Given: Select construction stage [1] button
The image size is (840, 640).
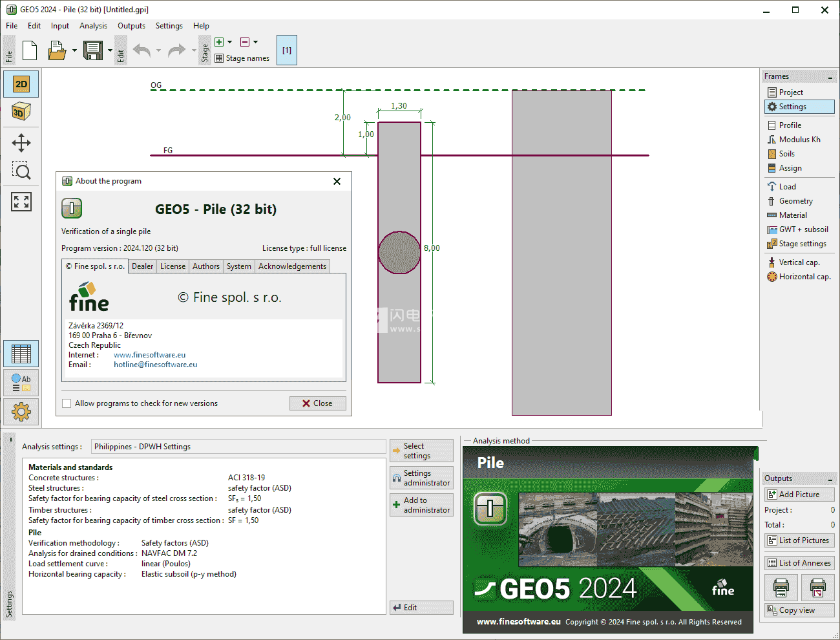Looking at the screenshot, I should pos(287,50).
